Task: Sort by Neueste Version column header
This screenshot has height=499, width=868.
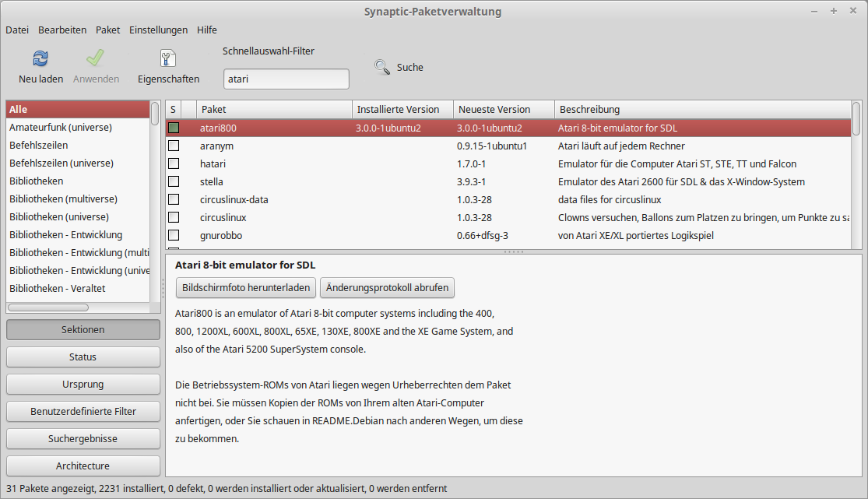Action: point(504,110)
